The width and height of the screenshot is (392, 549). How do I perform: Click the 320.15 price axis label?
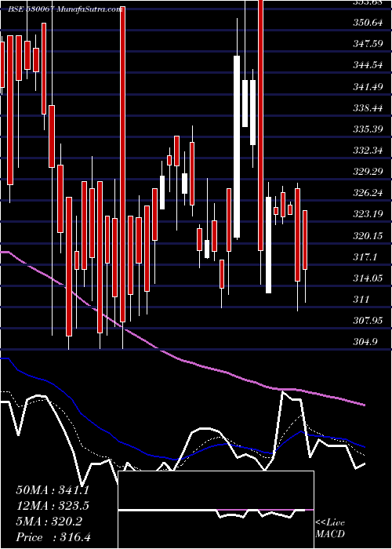pos(367,235)
